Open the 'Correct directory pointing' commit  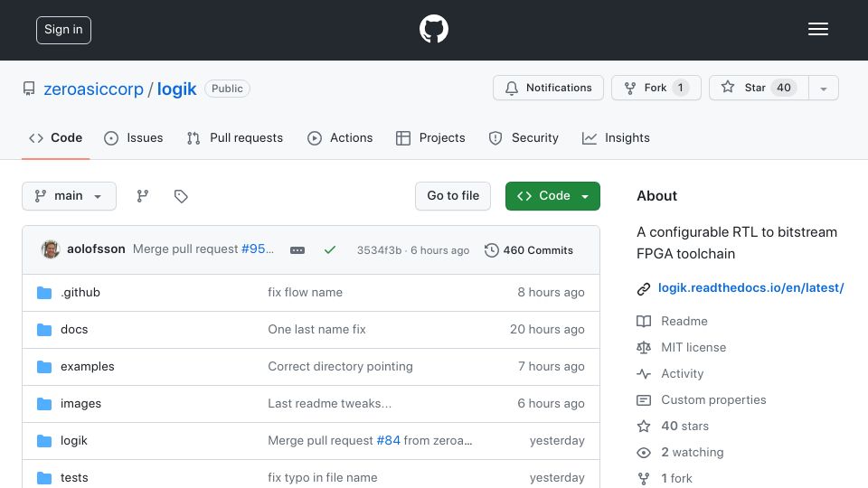pyautogui.click(x=341, y=366)
